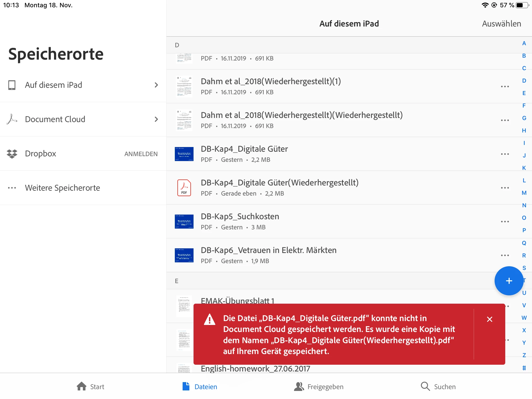
Task: Open the DB-Kap4_Digitale Güter PDF thumbnail
Action: pos(184,154)
